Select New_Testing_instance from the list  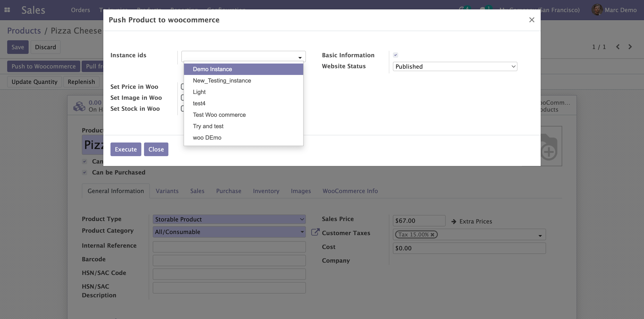point(222,81)
